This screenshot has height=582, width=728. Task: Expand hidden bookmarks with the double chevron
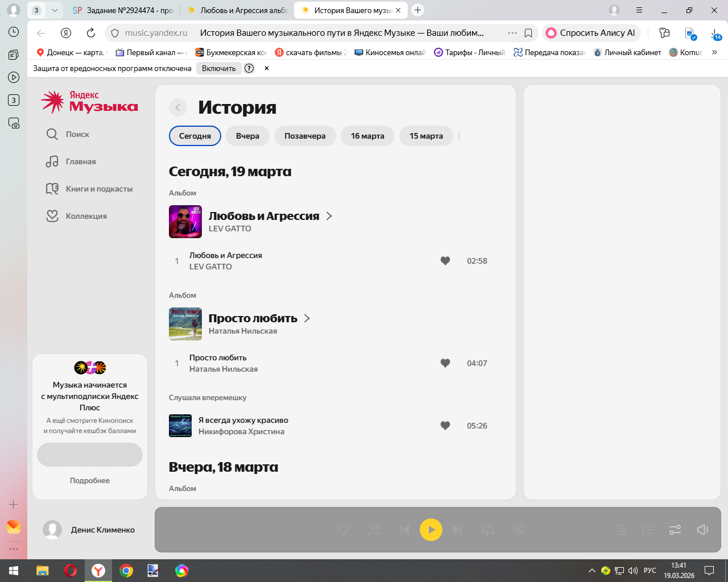(x=714, y=52)
